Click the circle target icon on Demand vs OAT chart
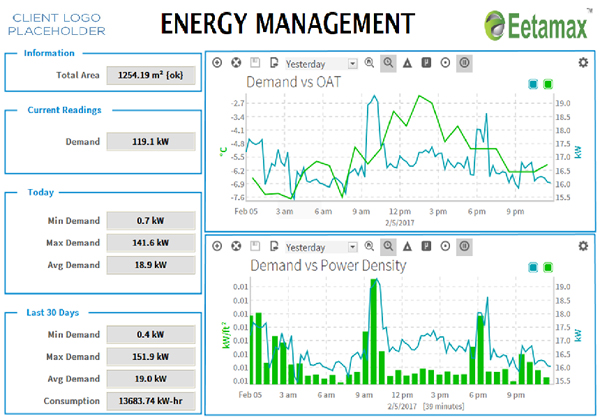The height and width of the screenshot is (420, 600). tap(445, 63)
